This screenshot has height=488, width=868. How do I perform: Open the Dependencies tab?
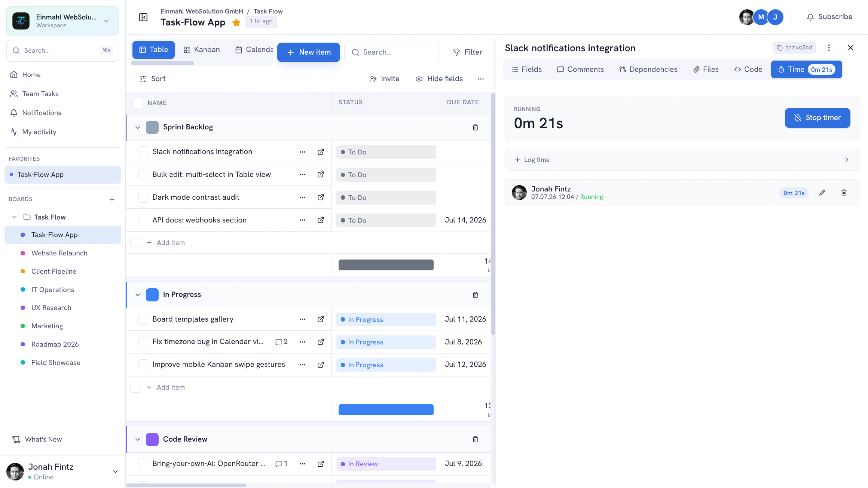[648, 70]
